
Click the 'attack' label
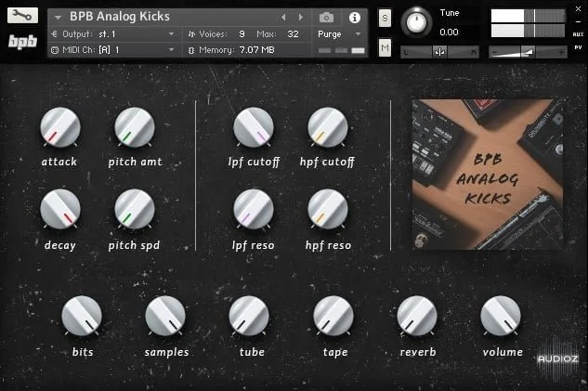[59, 162]
